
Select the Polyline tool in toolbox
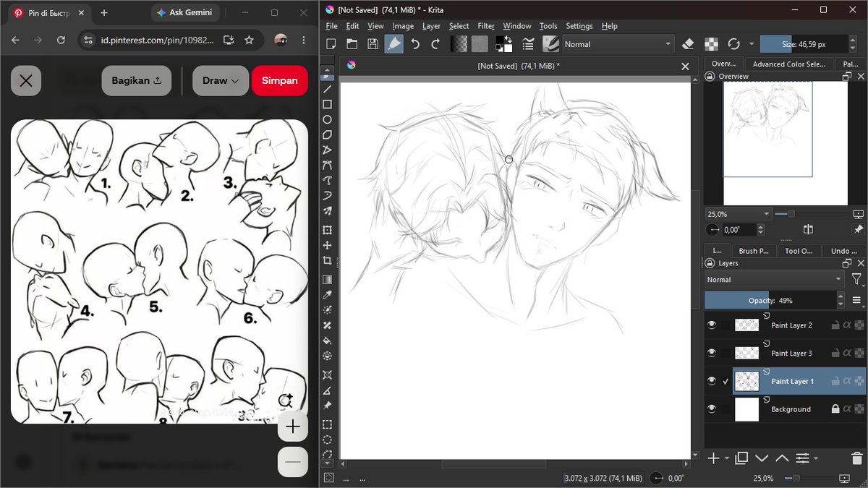point(327,150)
